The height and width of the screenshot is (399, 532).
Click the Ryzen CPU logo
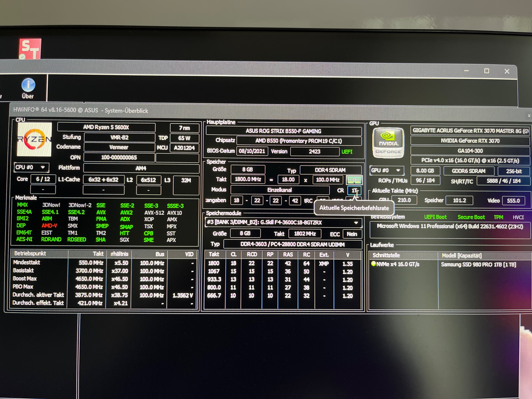point(34,139)
